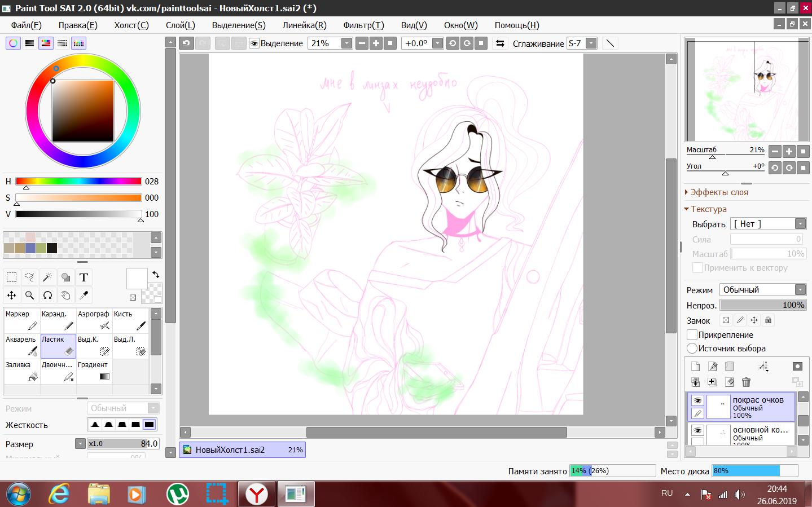Toggle the swatches panel

(x=78, y=43)
